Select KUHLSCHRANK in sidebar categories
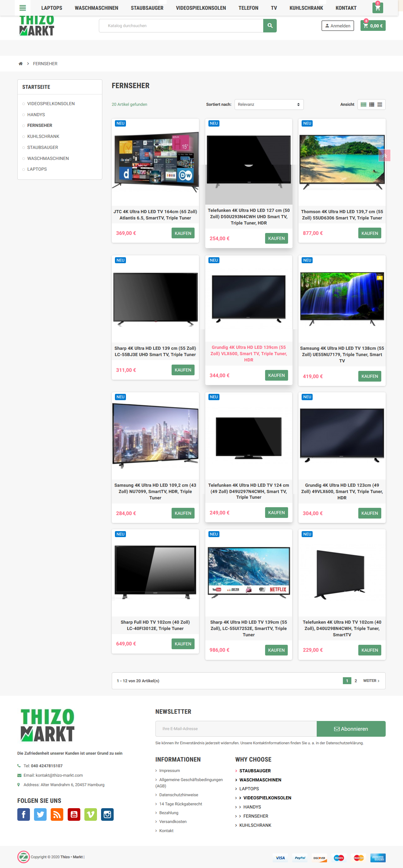The image size is (403, 868). 43,136
